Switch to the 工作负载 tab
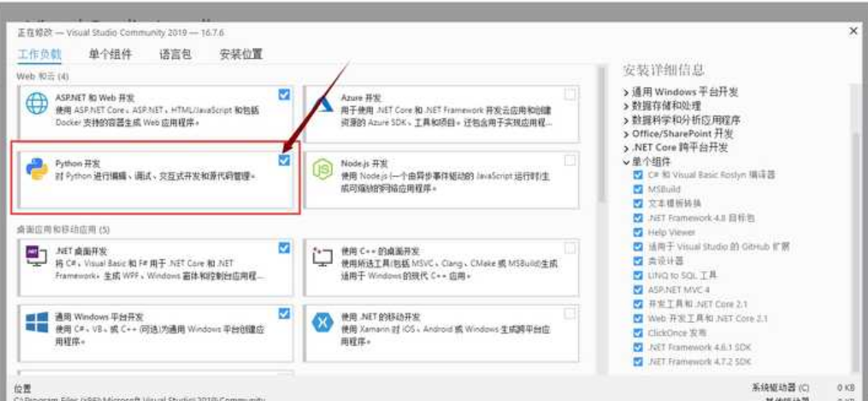The height and width of the screenshot is (401, 868). click(x=39, y=55)
